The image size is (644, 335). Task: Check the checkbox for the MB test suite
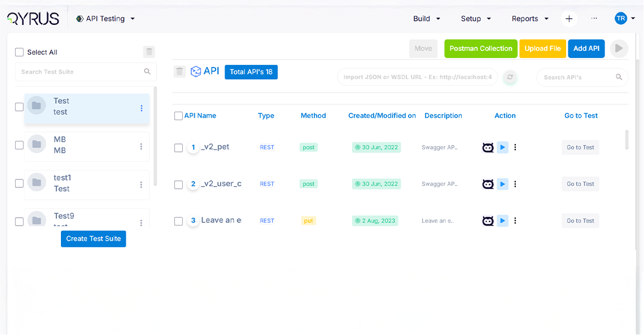pos(19,145)
